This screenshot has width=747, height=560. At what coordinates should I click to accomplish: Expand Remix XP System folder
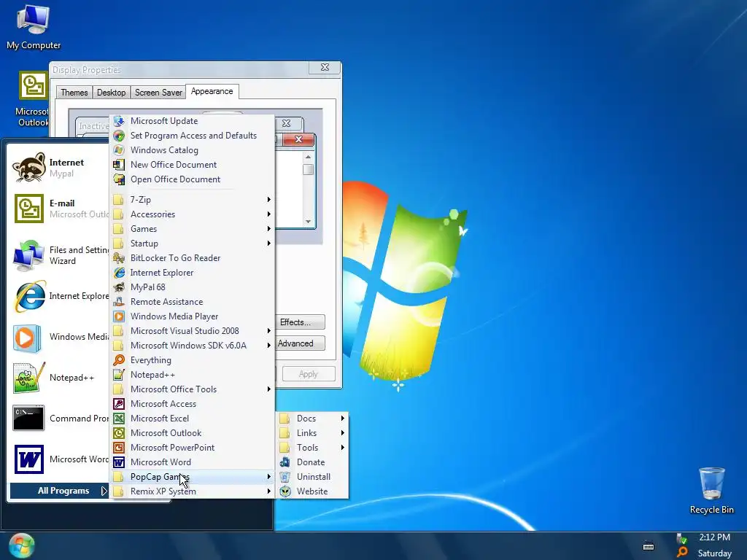193,491
